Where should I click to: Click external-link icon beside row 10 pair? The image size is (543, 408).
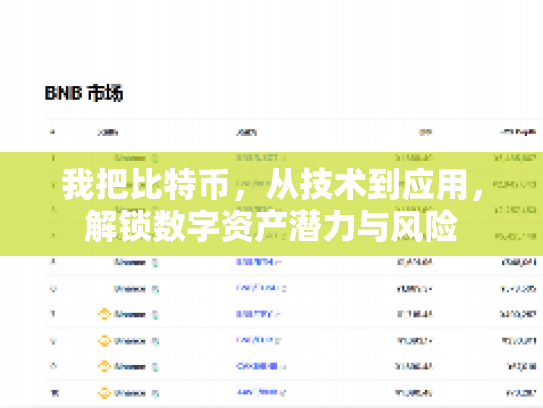pyautogui.click(x=283, y=393)
